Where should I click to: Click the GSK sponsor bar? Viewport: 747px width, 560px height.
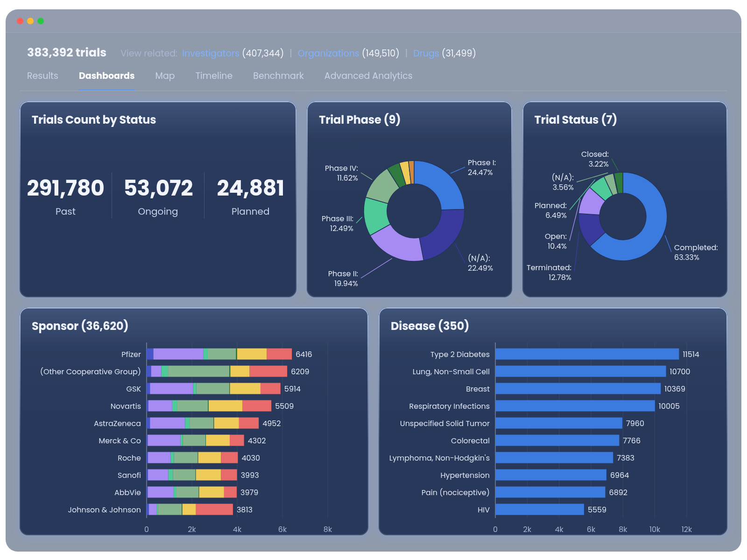pyautogui.click(x=213, y=389)
